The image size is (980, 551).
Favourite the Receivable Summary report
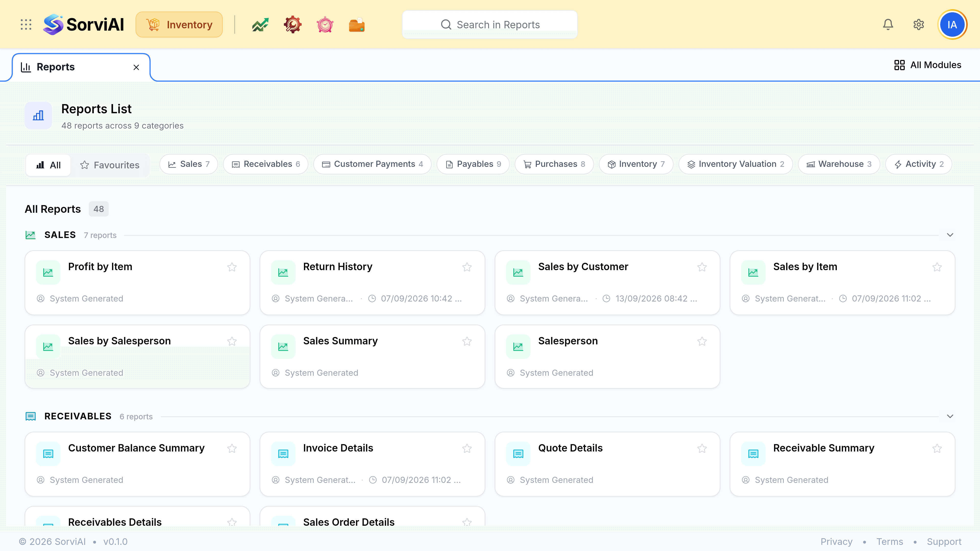click(937, 448)
